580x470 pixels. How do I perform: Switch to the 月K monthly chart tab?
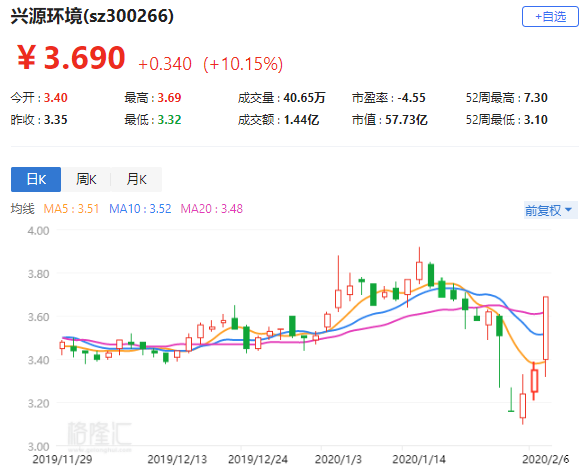[x=136, y=179]
